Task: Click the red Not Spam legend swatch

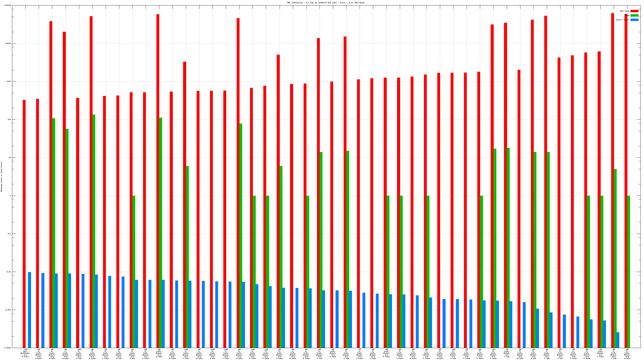Action: [x=634, y=11]
